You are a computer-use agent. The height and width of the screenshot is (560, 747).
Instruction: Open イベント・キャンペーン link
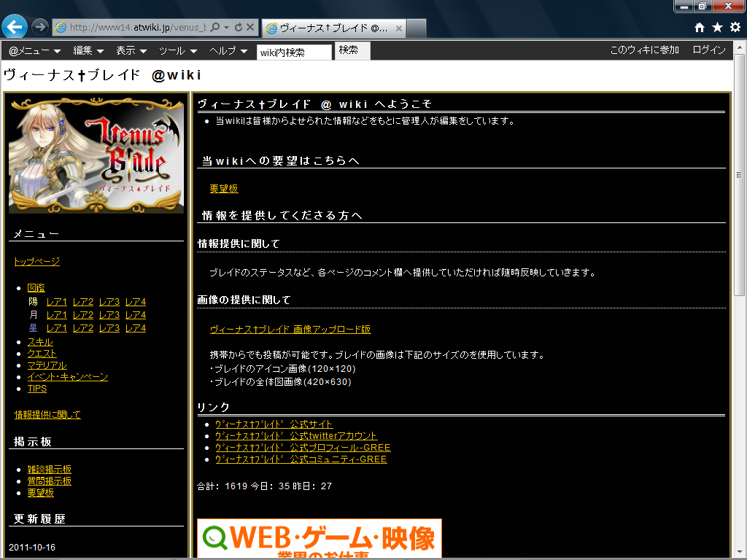point(68,377)
